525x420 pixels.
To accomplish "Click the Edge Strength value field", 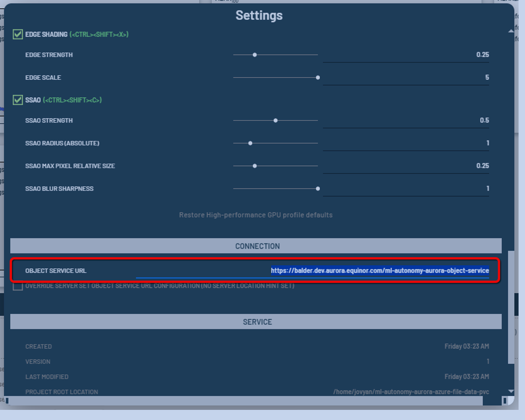I will click(x=405, y=55).
